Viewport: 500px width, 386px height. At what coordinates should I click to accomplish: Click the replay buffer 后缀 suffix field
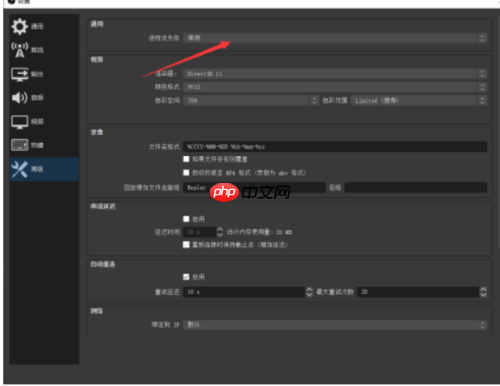[x=416, y=188]
